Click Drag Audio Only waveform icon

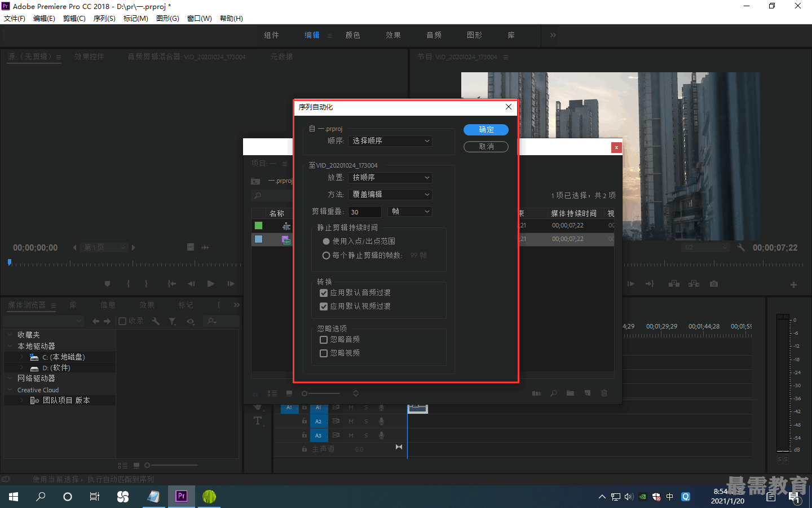(x=205, y=247)
